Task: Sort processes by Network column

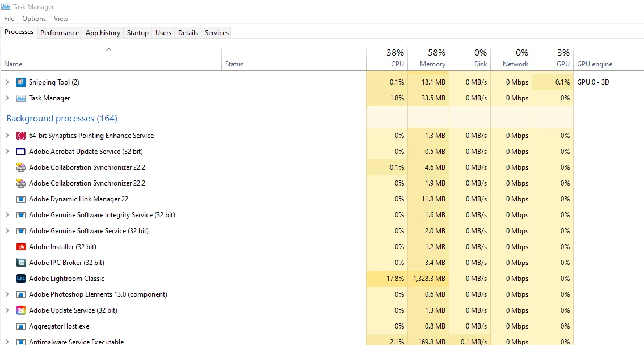Action: click(511, 59)
